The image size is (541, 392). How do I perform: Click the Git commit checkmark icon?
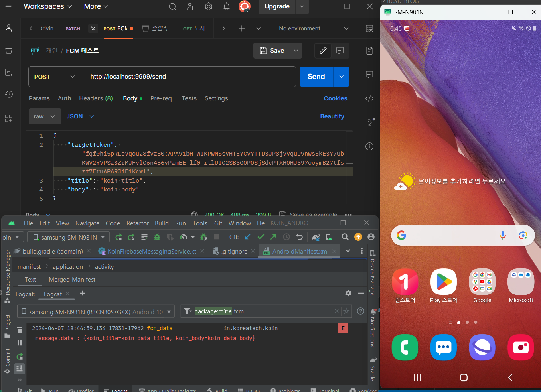point(261,237)
